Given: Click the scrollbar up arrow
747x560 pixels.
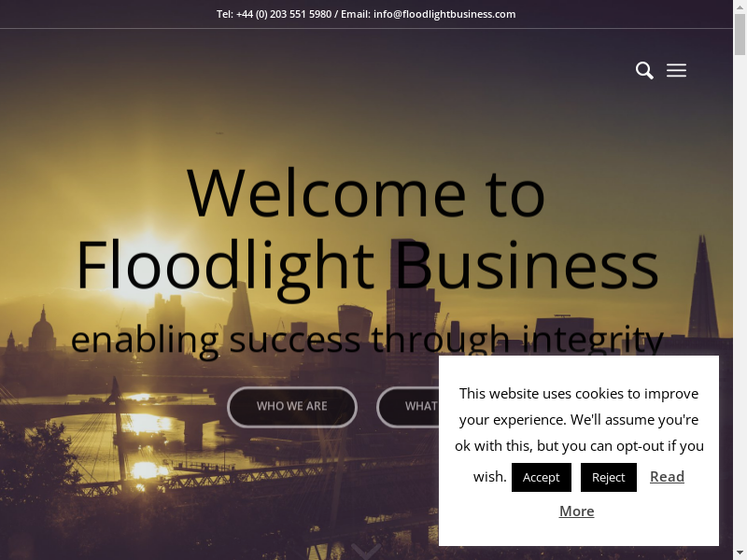Looking at the screenshot, I should 740,7.
